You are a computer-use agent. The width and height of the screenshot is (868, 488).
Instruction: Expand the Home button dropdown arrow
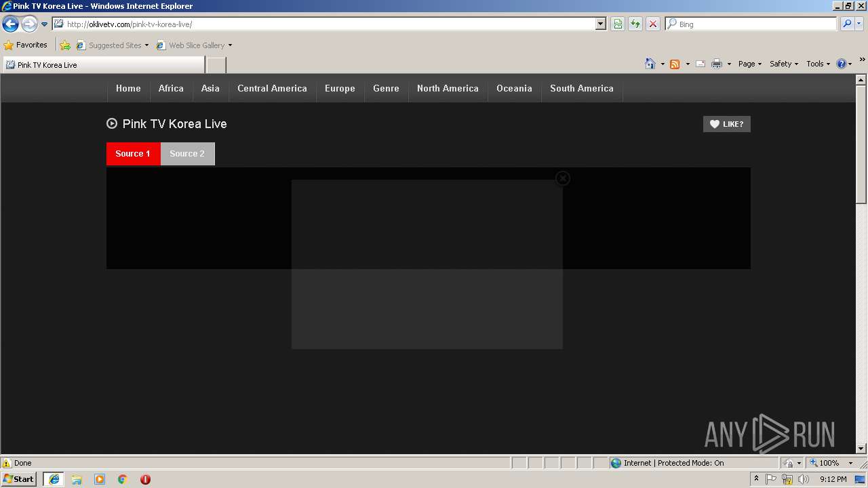tap(663, 64)
